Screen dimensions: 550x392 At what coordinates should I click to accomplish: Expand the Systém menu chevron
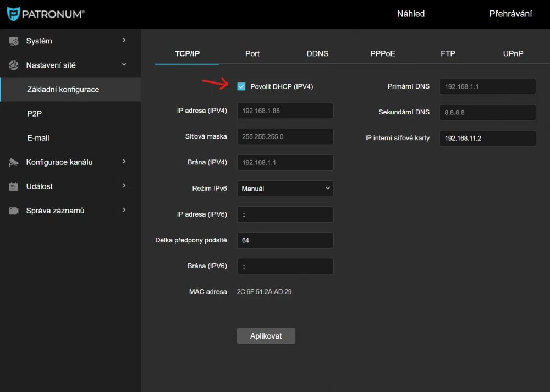click(x=124, y=41)
